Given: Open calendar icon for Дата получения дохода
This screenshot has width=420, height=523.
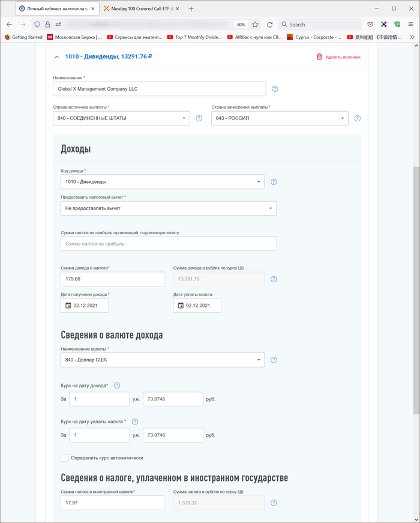Looking at the screenshot, I should tap(68, 306).
